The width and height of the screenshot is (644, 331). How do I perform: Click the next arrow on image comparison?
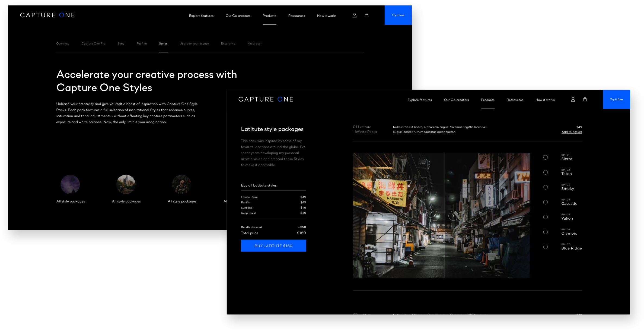[453, 216]
